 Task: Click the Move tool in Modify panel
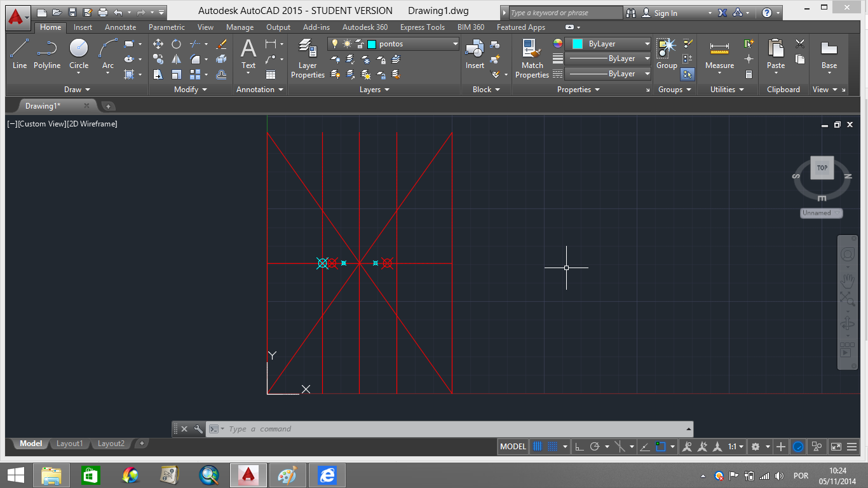pyautogui.click(x=158, y=44)
